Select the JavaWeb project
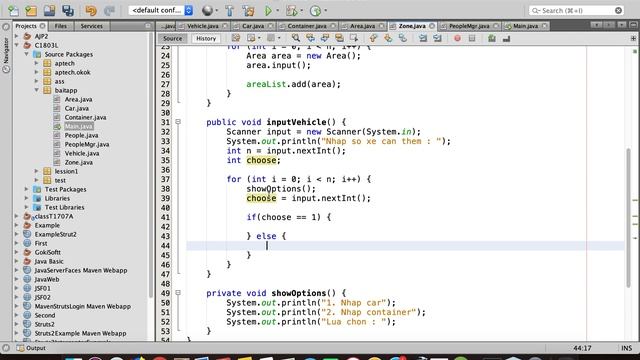Viewport: 640px width, 360px height. coord(47,279)
